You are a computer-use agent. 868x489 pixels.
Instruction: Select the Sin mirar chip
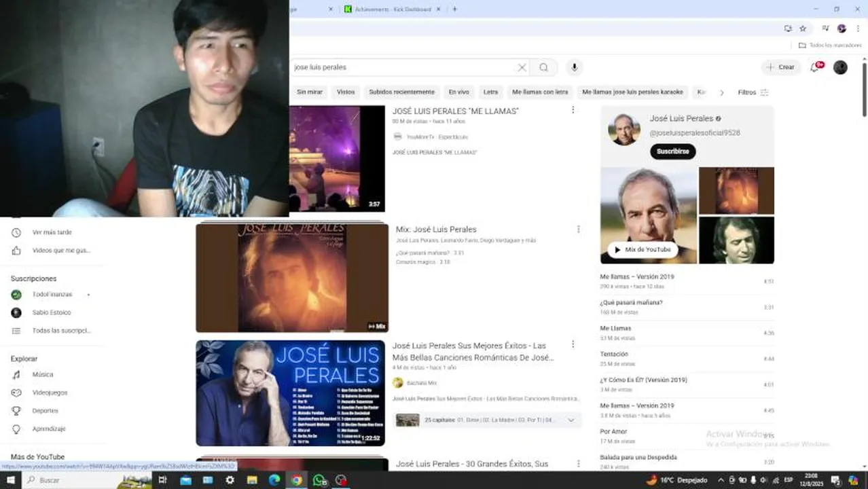[310, 92]
